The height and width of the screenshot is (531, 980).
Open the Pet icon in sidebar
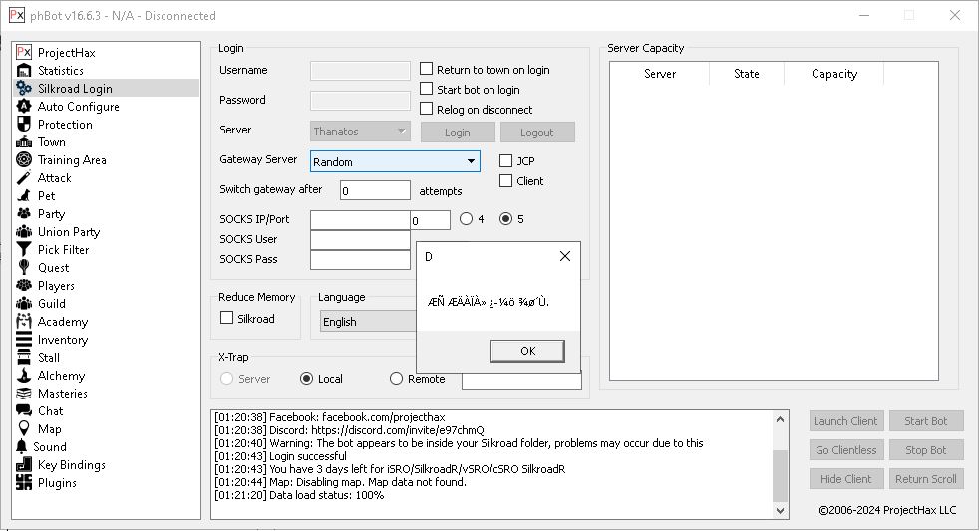click(x=24, y=196)
